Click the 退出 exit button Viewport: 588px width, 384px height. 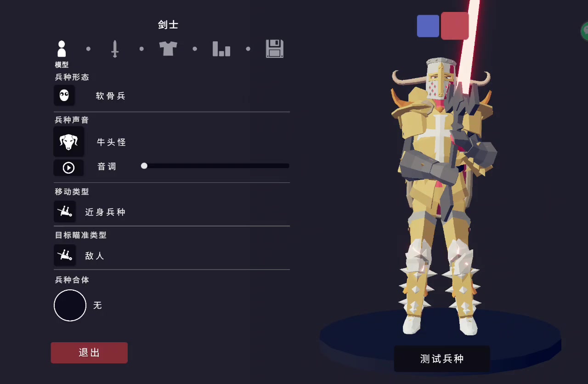coord(89,353)
